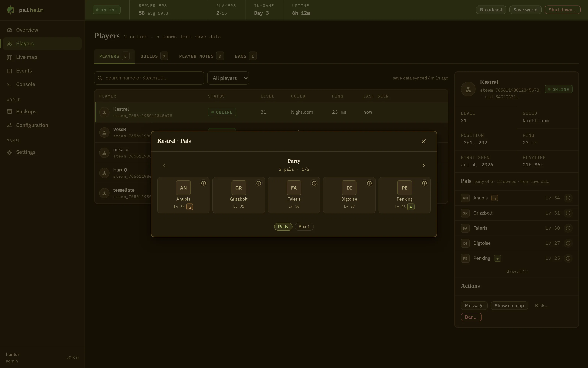Click the Last Seen column header

click(376, 96)
